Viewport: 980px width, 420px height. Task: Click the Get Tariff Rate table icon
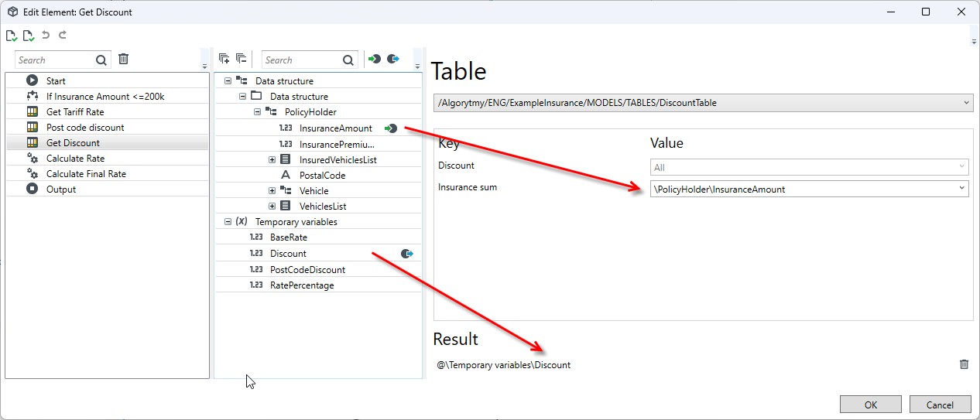pyautogui.click(x=32, y=111)
